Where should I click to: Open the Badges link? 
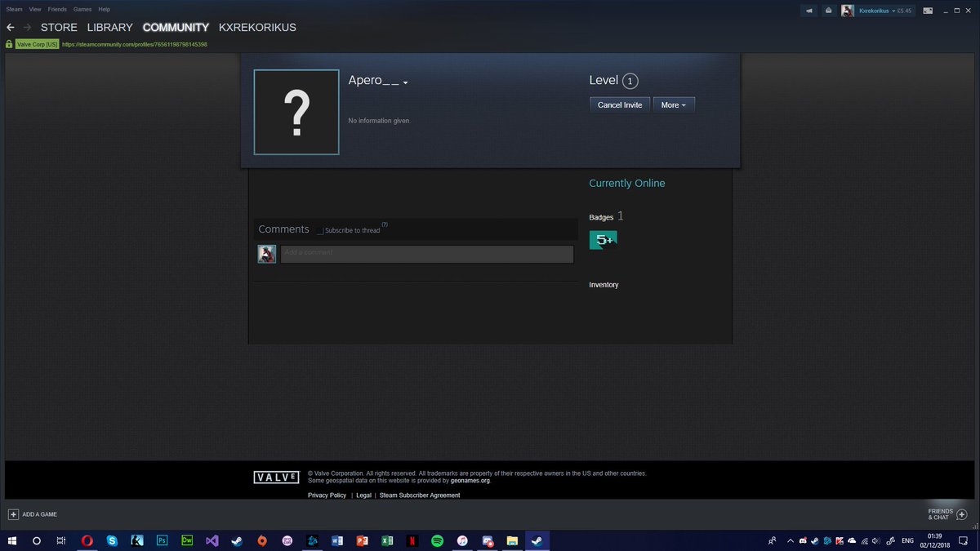point(601,217)
